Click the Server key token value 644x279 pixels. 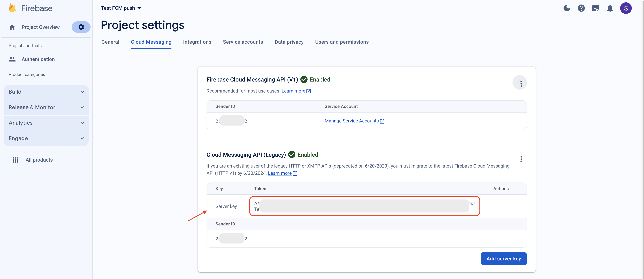(364, 206)
